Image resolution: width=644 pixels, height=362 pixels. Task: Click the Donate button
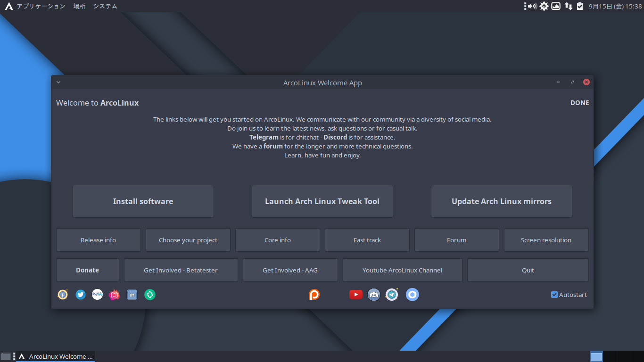[88, 270]
